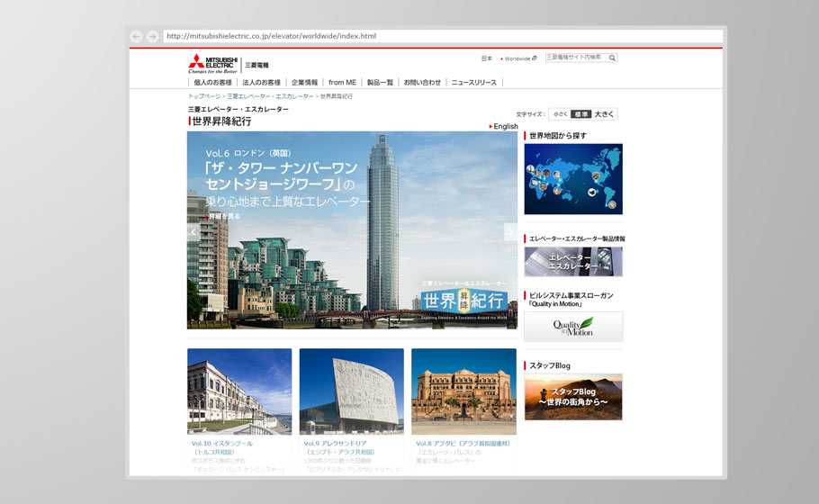Click the 世界昇降紀行 logo badge on banner
819x504 pixels.
463,300
